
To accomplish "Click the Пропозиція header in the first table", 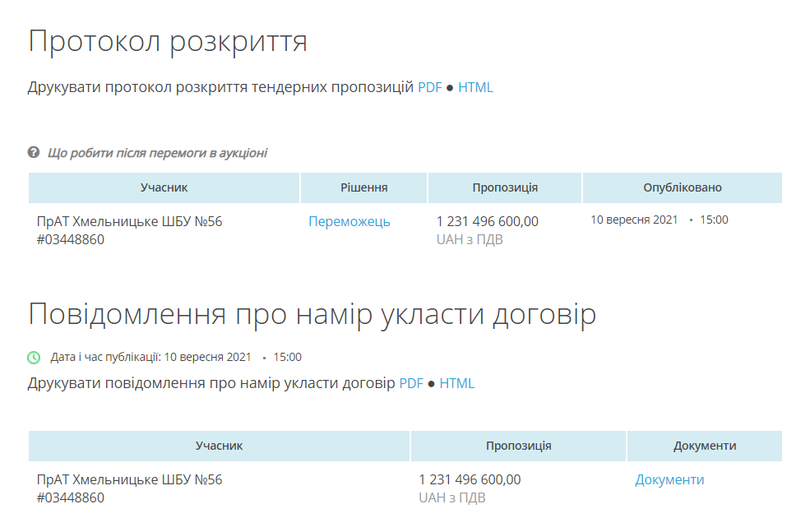I will tap(505, 187).
